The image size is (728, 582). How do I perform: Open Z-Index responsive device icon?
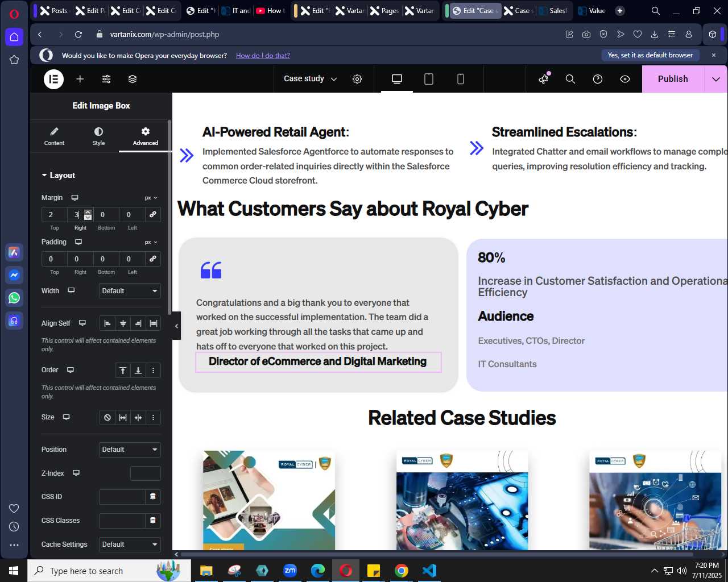76,473
